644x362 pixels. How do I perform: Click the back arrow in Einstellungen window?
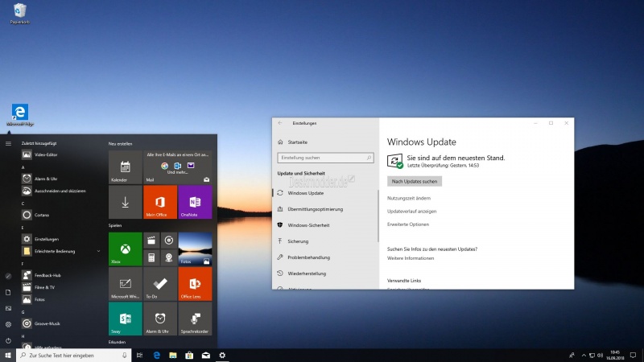click(280, 123)
